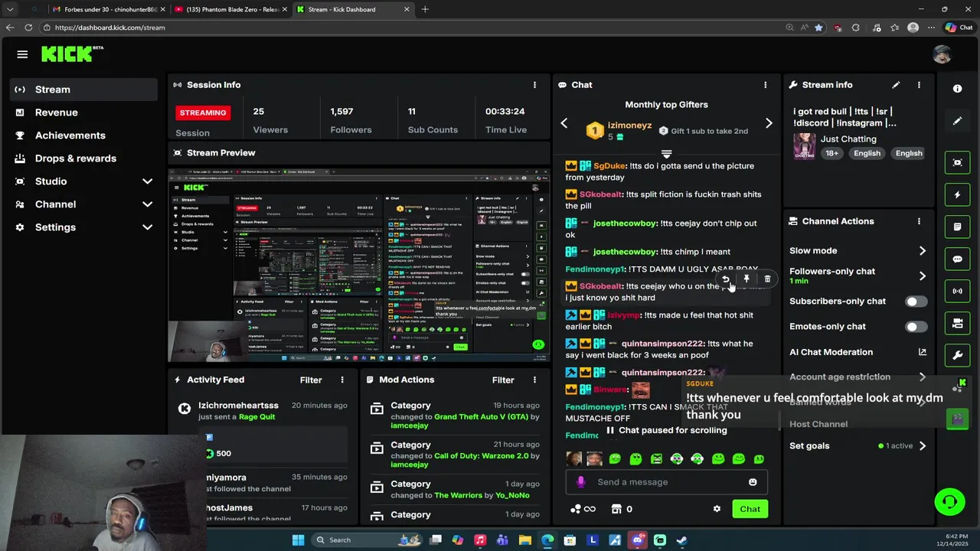Viewport: 980px width, 551px height.
Task: Click the channel points shop icon below chat
Action: [616, 509]
